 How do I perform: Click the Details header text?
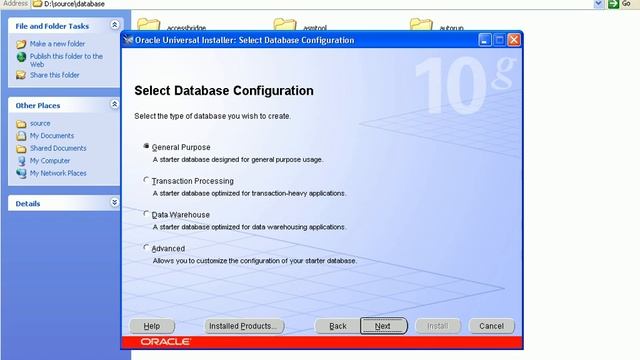(x=28, y=204)
